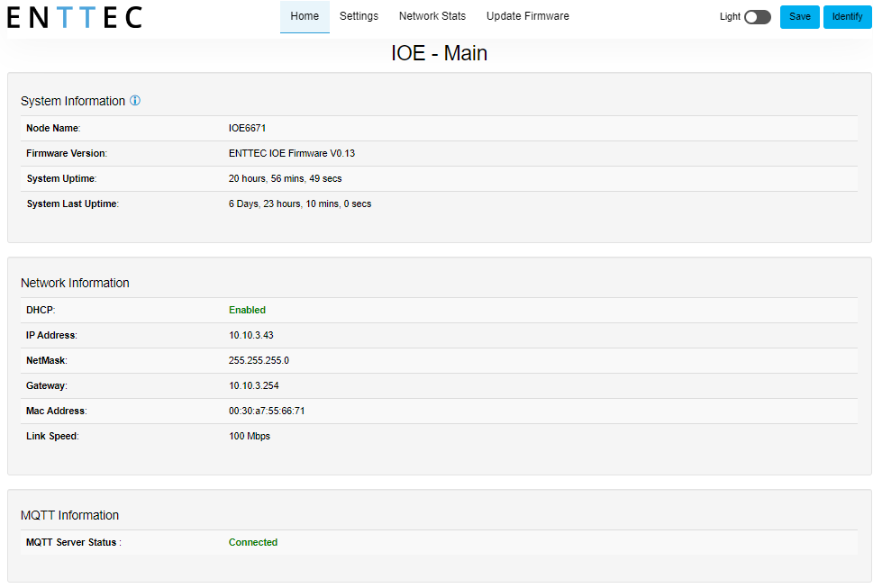Select node name value IOE6671
The image size is (873, 588).
click(247, 129)
